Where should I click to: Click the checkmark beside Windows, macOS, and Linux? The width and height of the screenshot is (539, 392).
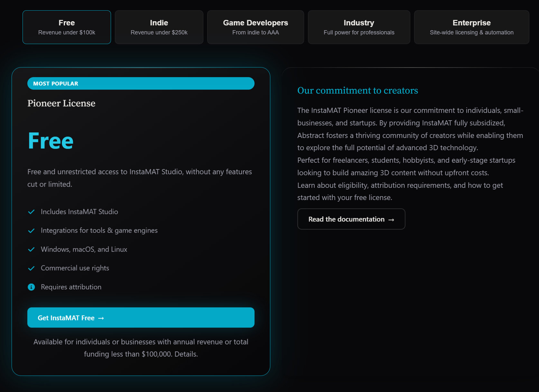coord(31,250)
